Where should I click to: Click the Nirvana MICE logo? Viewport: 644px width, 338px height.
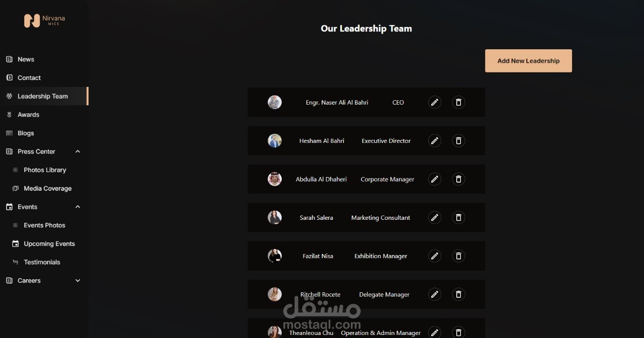[x=44, y=21]
